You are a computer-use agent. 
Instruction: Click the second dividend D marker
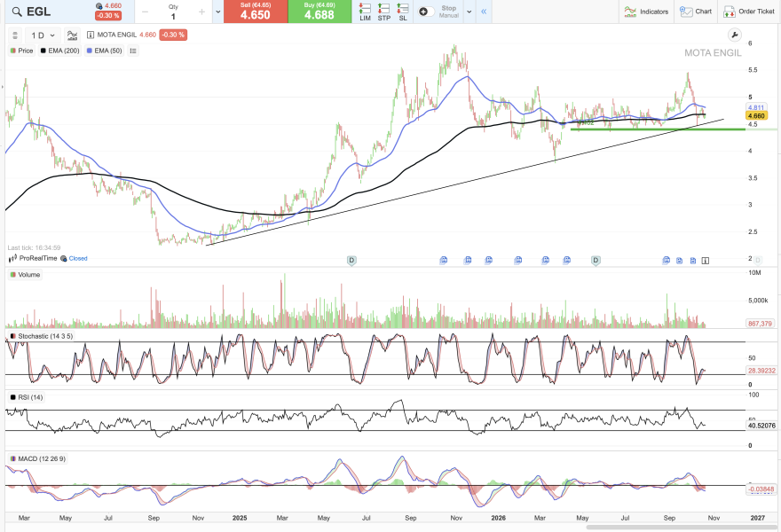click(596, 261)
